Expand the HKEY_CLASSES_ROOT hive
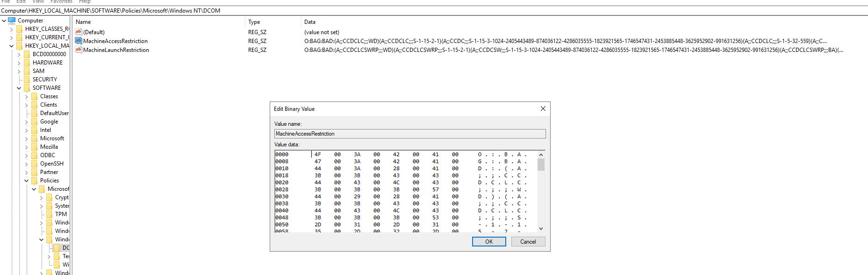868x275 pixels. point(11,29)
